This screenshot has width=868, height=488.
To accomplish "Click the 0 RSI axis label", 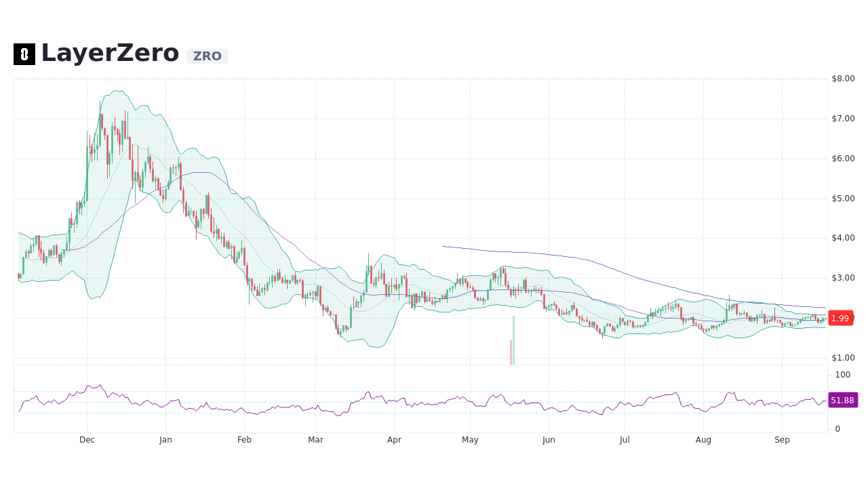I will [x=838, y=429].
